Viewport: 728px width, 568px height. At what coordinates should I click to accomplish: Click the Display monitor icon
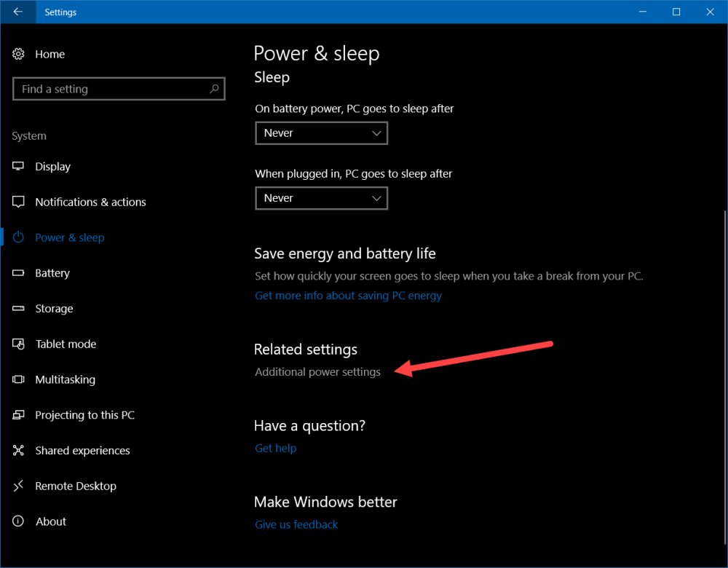(x=18, y=166)
